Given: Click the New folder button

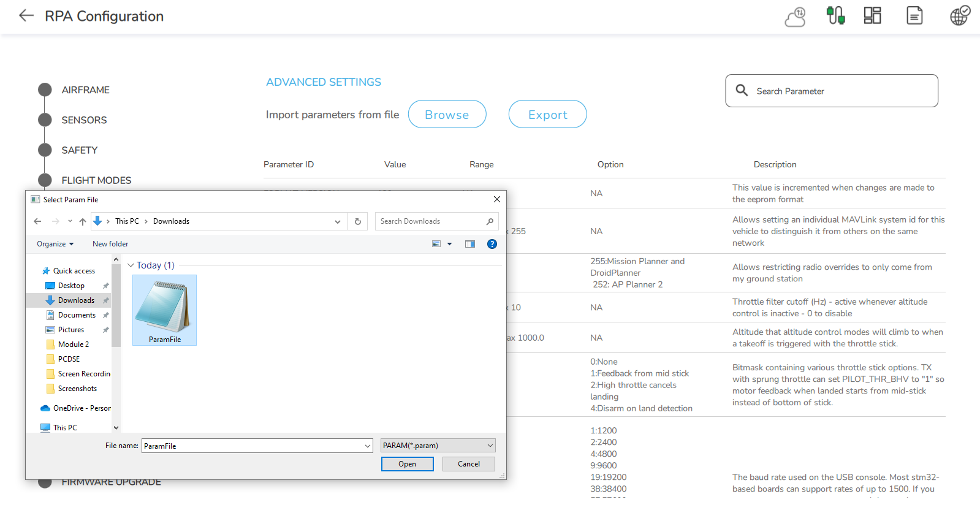Looking at the screenshot, I should [x=110, y=244].
